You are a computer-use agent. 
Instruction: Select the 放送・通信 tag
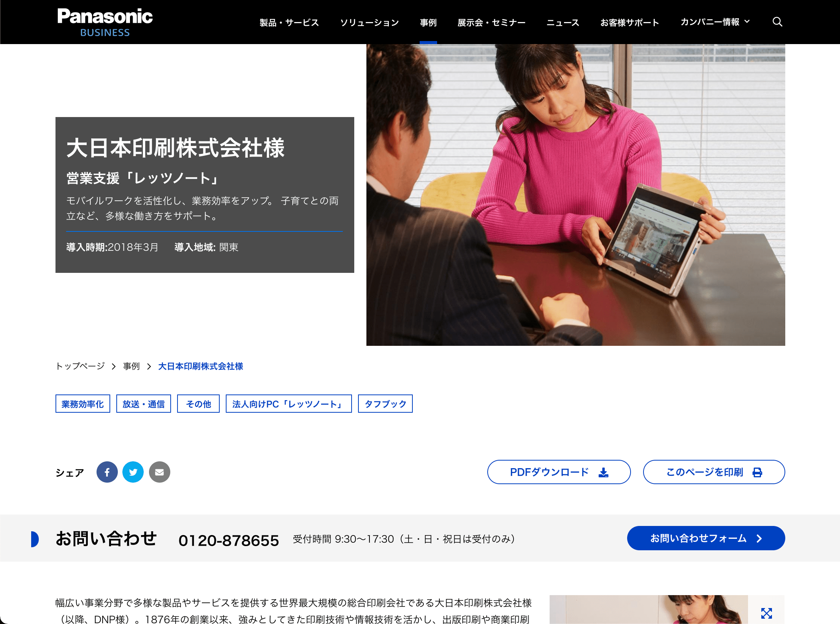[x=144, y=404]
